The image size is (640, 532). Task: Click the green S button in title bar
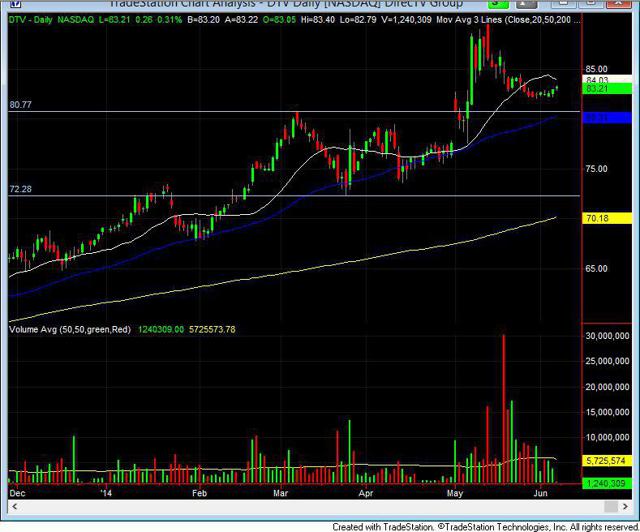coord(498,4)
